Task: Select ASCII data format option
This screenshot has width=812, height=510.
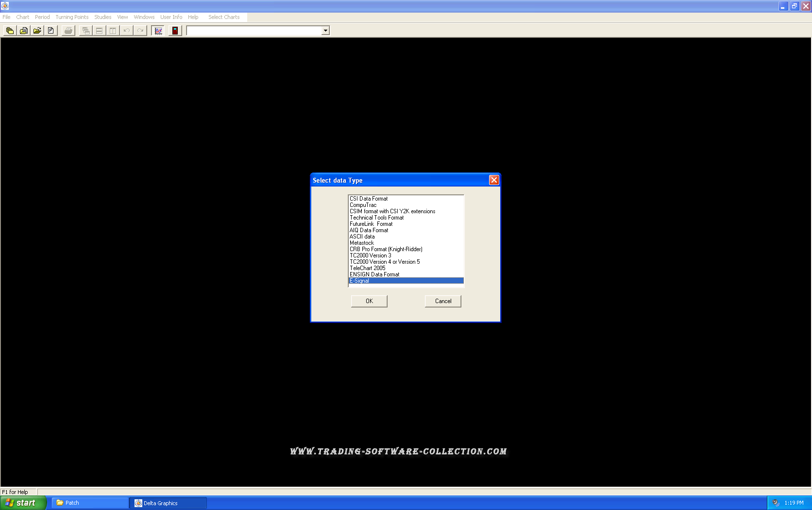Action: pos(362,237)
